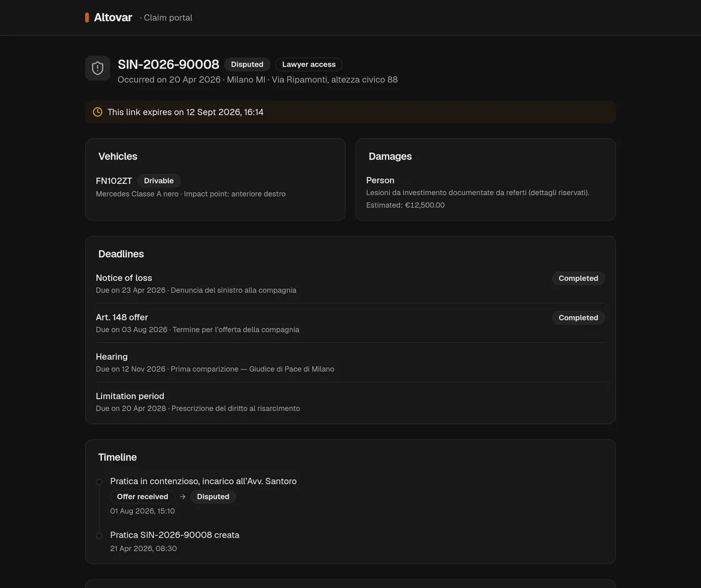701x588 pixels.
Task: Click the link expiry notice text
Action: 185,112
